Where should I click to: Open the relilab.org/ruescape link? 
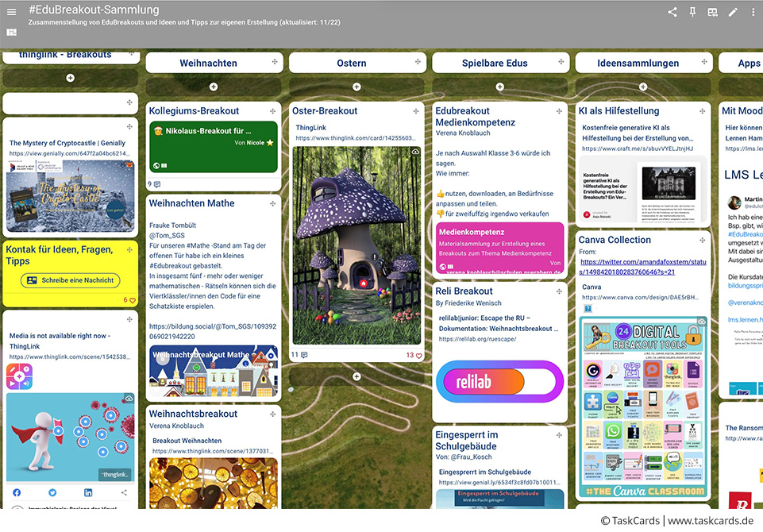477,339
